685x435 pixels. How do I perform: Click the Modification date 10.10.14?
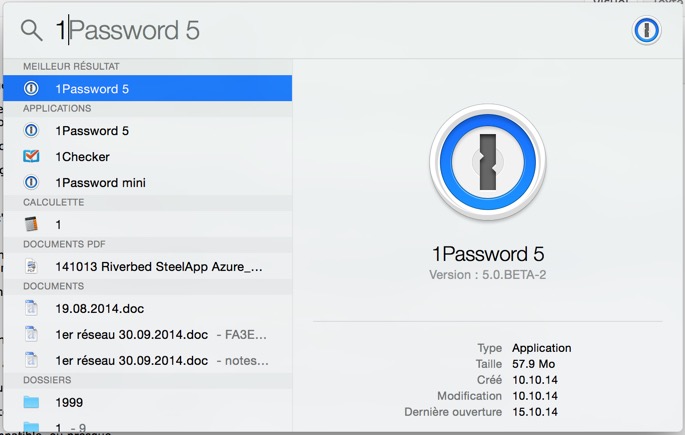point(535,396)
